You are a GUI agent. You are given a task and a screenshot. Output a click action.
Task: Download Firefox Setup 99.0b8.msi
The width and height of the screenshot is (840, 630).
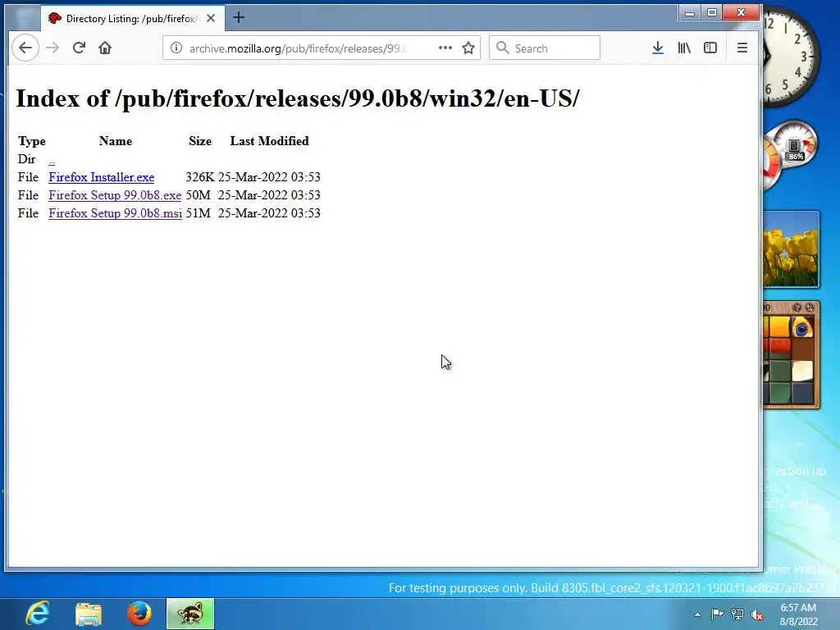pos(115,213)
